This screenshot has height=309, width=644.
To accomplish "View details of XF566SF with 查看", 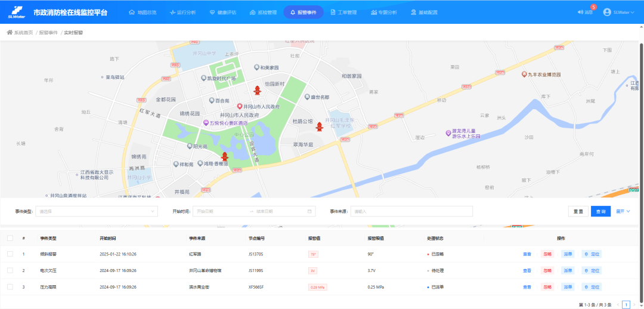I will pyautogui.click(x=527, y=287).
